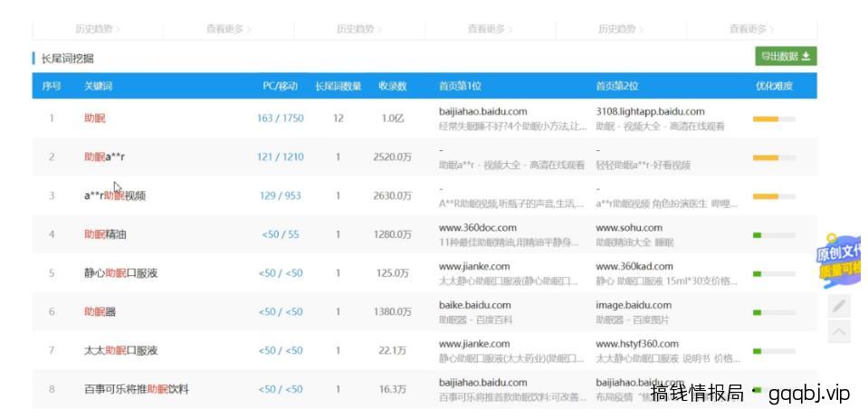
Task: Click PC/移动 value in 静心助眠口服液 row
Action: [x=280, y=273]
